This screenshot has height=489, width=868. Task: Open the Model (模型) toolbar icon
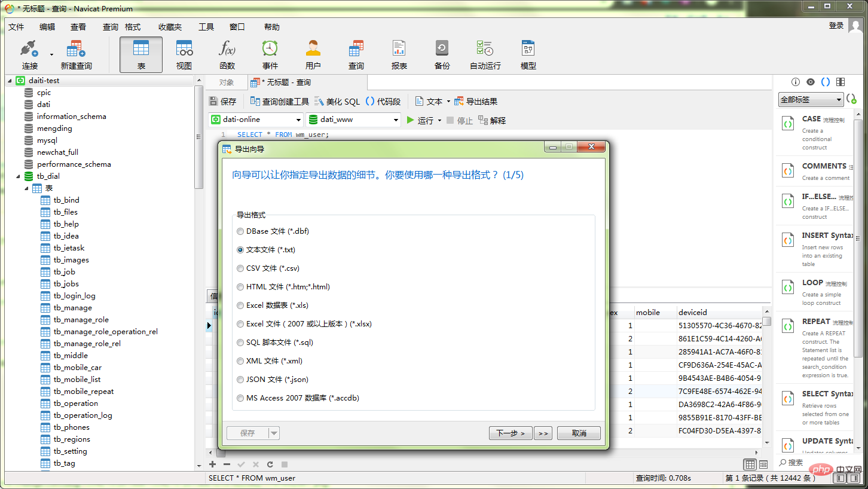click(x=528, y=55)
